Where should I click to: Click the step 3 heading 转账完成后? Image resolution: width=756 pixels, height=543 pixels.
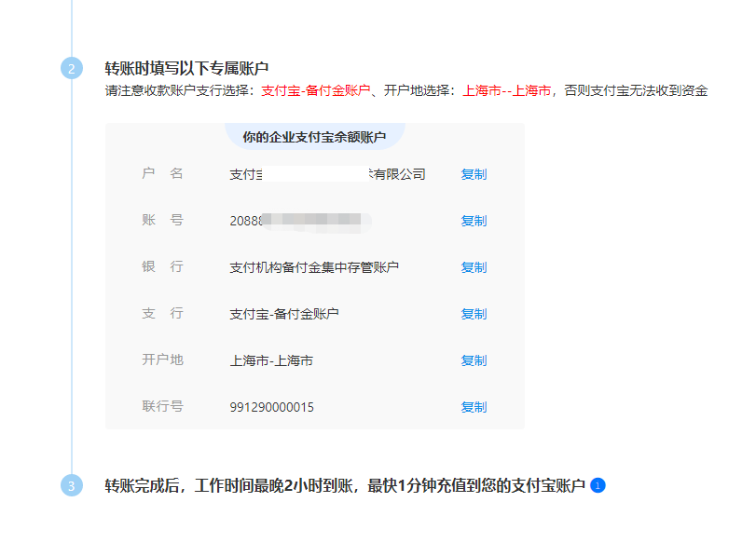click(x=345, y=485)
